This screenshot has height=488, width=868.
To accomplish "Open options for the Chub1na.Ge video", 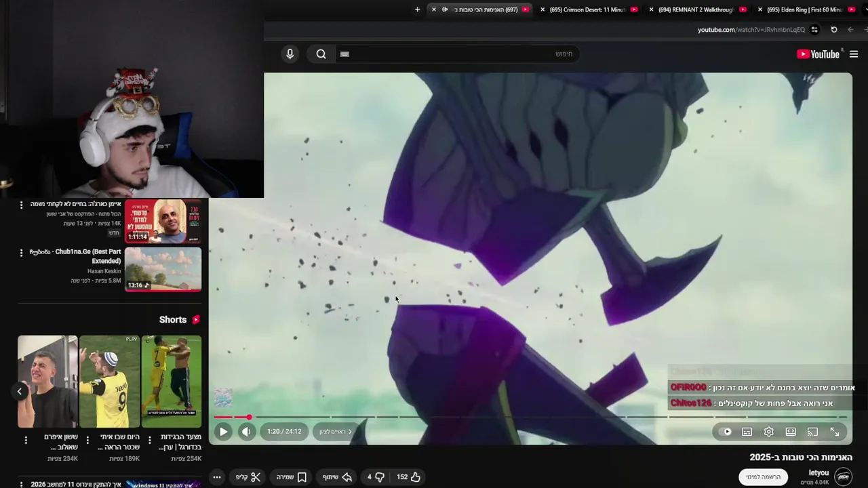I will tap(21, 253).
